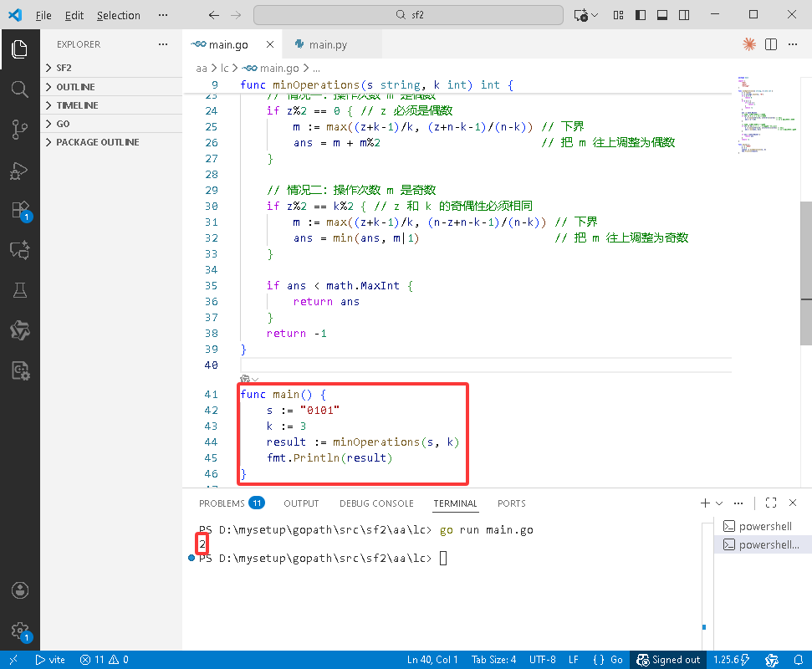Go back in navigation history

[214, 15]
